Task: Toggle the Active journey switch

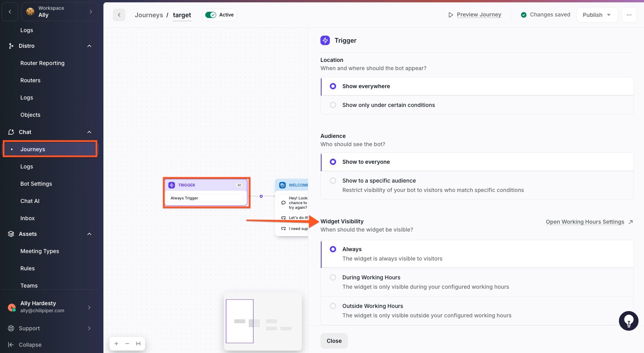Action: tap(211, 15)
